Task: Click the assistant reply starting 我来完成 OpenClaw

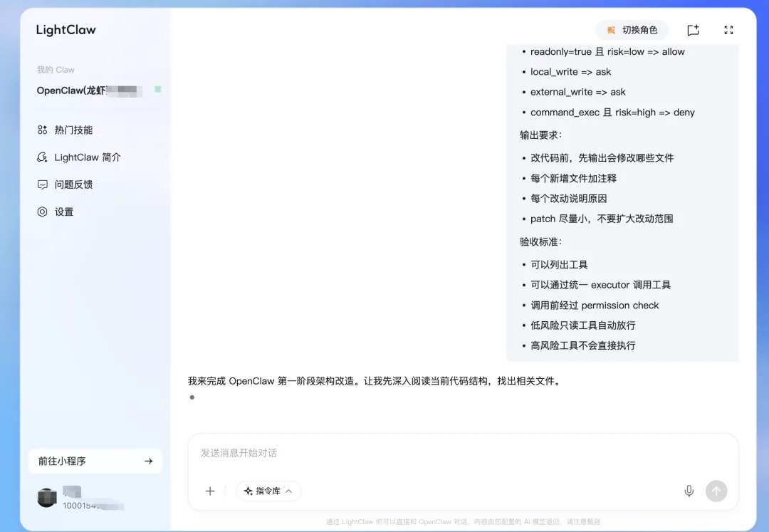Action: pos(376,381)
